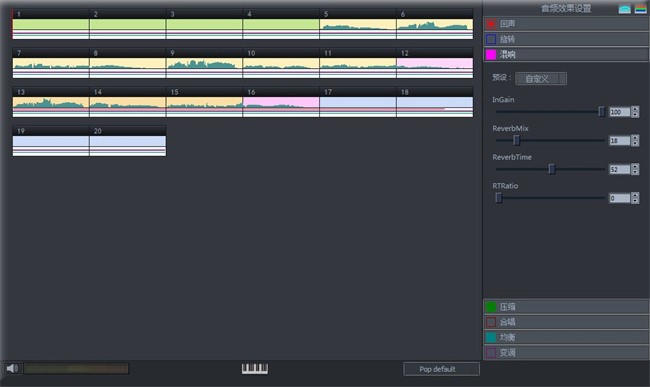The width and height of the screenshot is (650, 387).
Task: Click the speaker volume icon
Action: pos(12,368)
